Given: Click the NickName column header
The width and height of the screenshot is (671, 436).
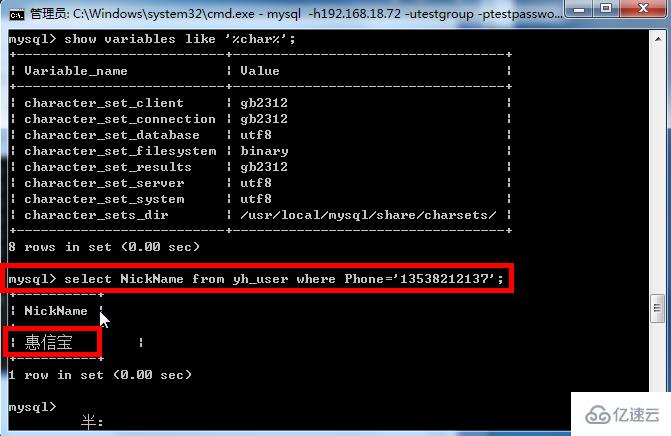Looking at the screenshot, I should coord(56,311).
